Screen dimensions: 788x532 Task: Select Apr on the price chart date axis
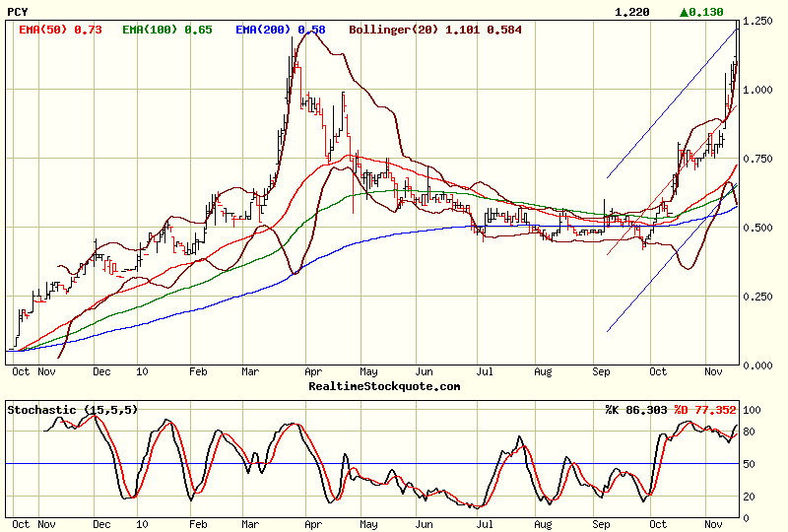pos(313,371)
